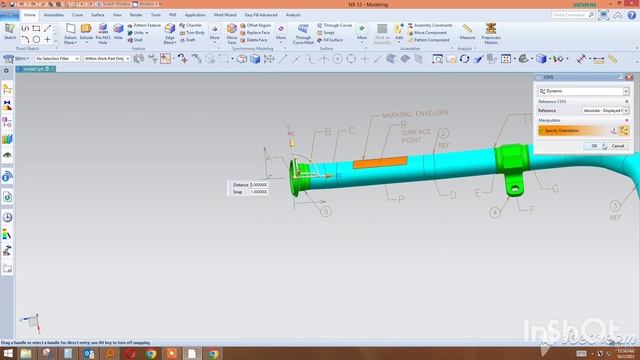Open the Help question mark icon
Screen dimensions: 640x360
point(632,15)
